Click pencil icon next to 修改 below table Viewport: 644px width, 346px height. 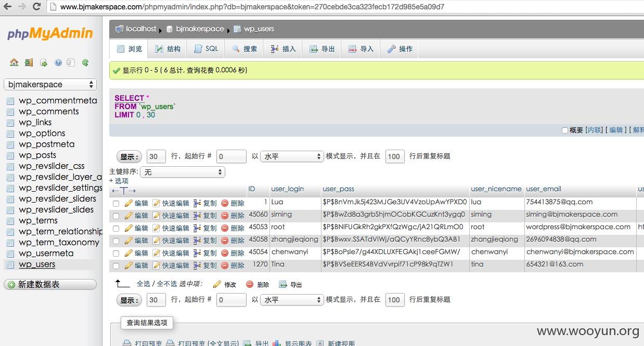(217, 284)
